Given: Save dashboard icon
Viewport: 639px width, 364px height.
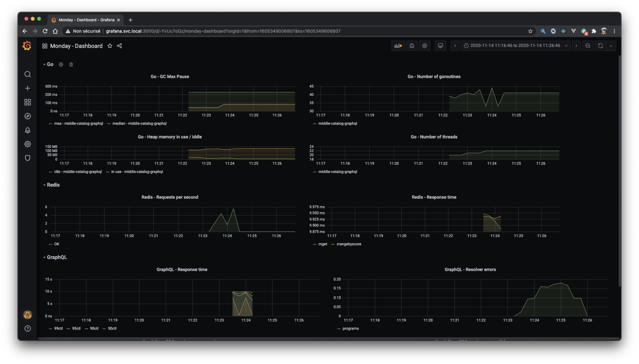Looking at the screenshot, I should click(412, 46).
